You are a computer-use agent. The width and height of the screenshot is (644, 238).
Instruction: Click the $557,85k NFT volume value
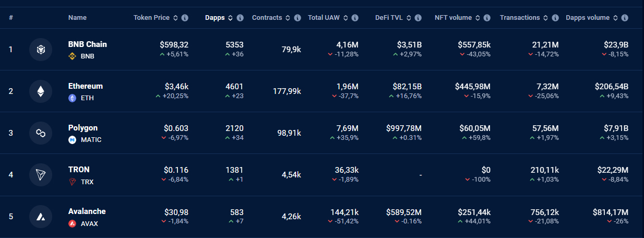pos(474,45)
